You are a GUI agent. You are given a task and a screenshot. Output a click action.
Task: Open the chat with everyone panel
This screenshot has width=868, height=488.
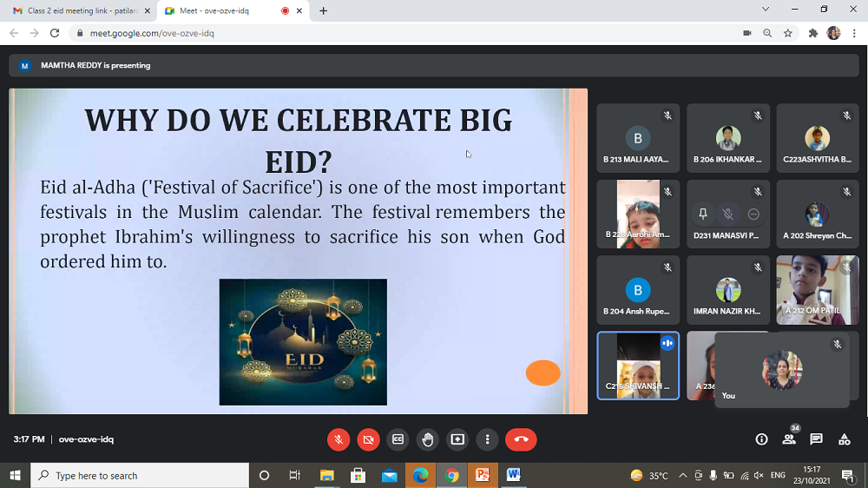tap(816, 439)
